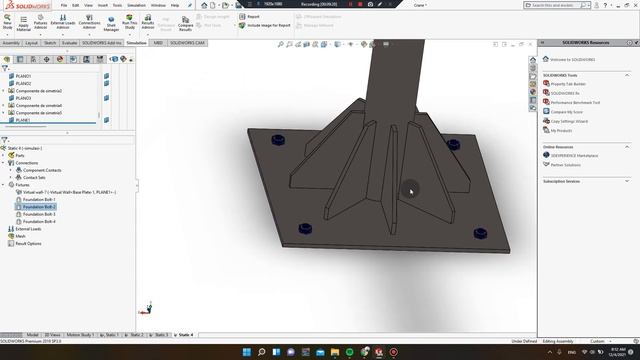Image resolution: width=640 pixels, height=360 pixels.
Task: Switch to the Assembly ribbon tab
Action: (11, 43)
